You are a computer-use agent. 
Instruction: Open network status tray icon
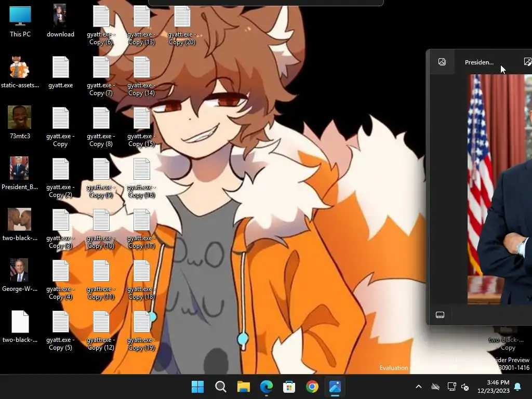click(451, 387)
